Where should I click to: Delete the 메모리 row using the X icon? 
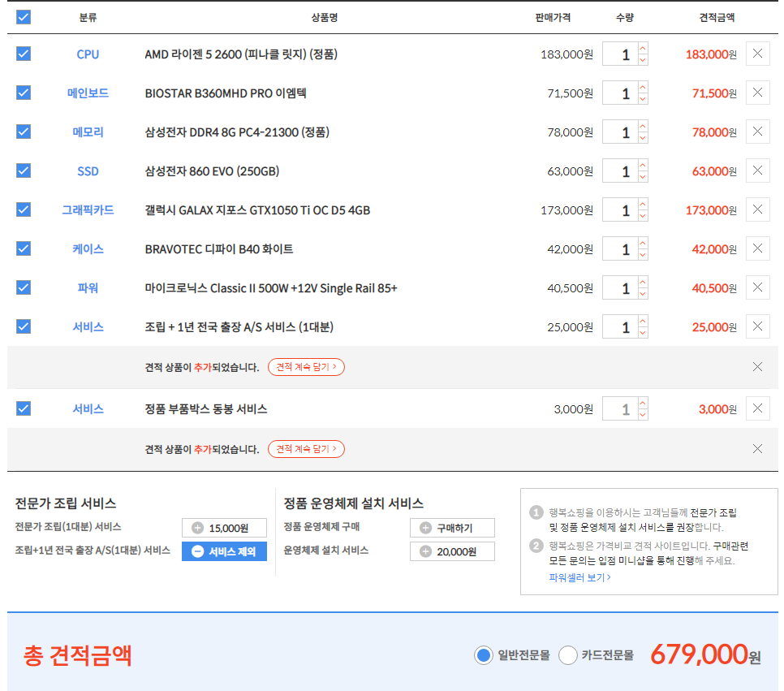point(757,132)
